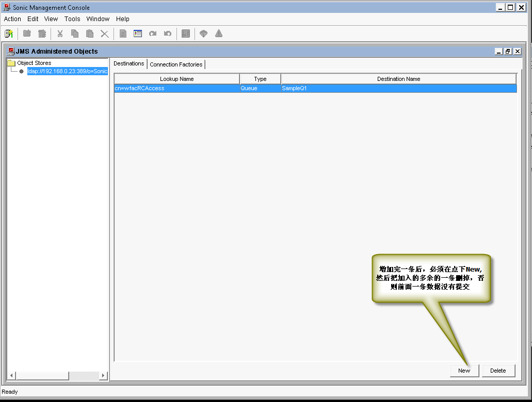
Task: Click the X delete icon in toolbar
Action: (105, 33)
